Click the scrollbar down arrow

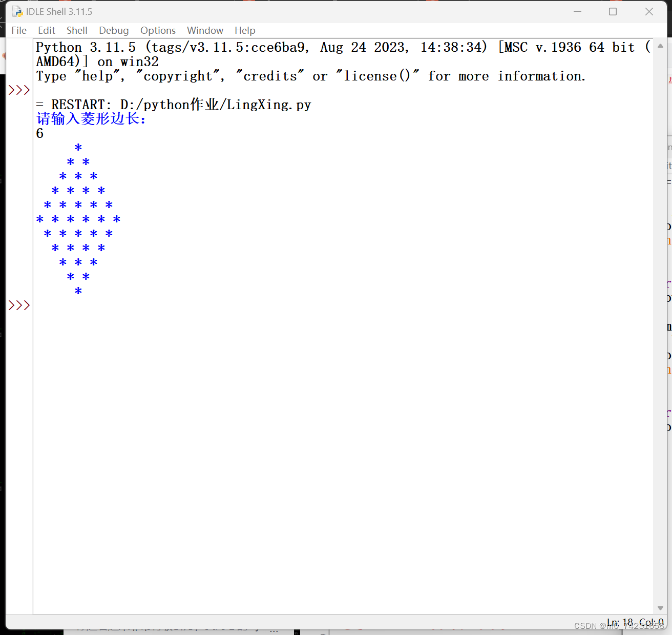pos(660,608)
